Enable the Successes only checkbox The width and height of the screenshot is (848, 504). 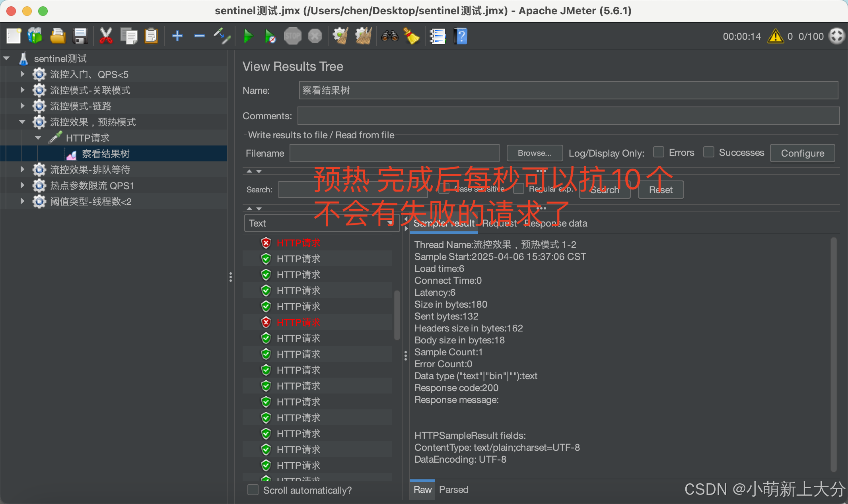click(x=708, y=152)
